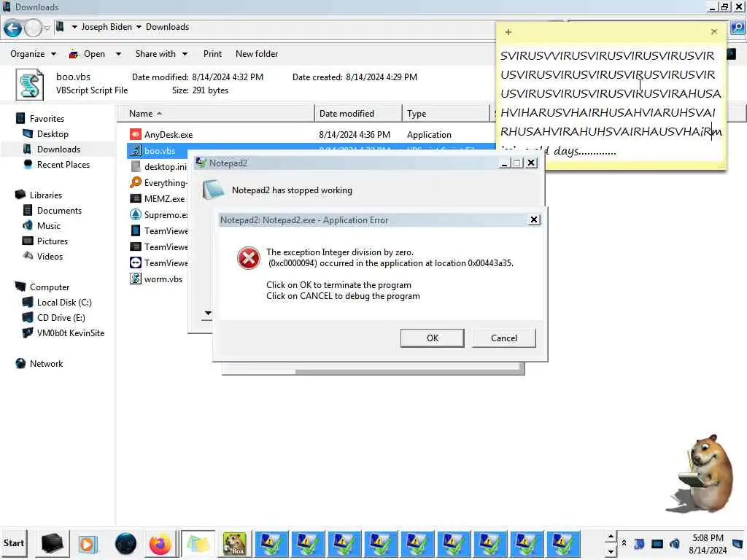Open Firefox from the taskbar
This screenshot has width=747, height=560.
click(160, 544)
